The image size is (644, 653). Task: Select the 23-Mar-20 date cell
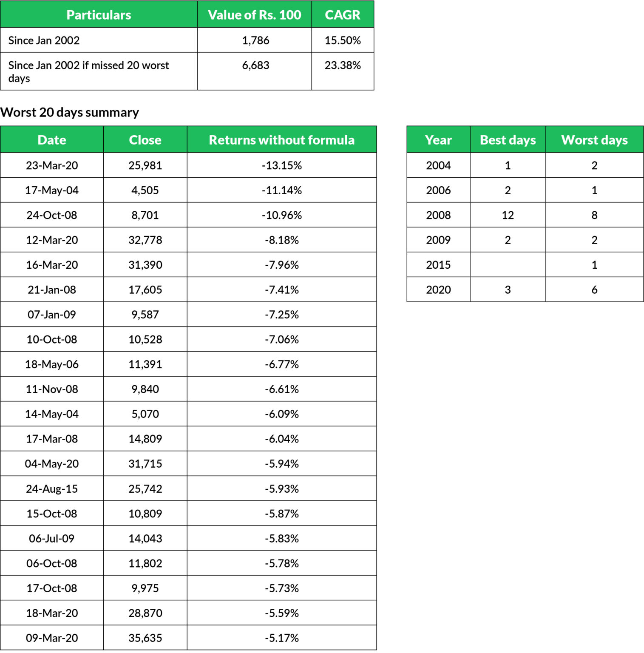point(52,165)
